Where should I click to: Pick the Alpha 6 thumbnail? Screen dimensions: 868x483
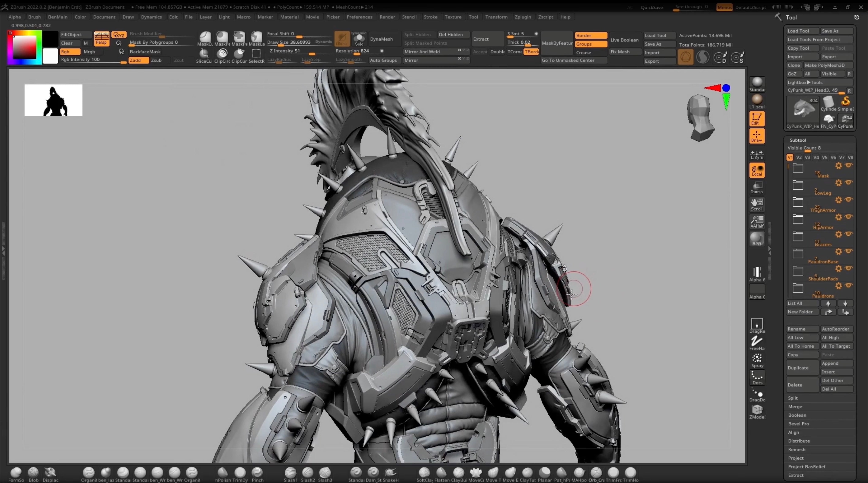tap(757, 274)
